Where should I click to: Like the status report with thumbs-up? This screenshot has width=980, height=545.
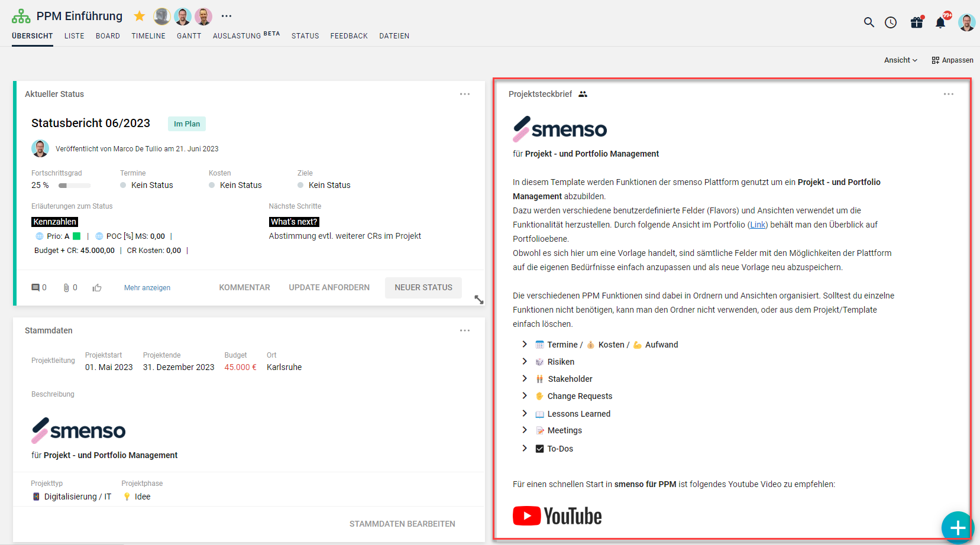[x=97, y=288]
